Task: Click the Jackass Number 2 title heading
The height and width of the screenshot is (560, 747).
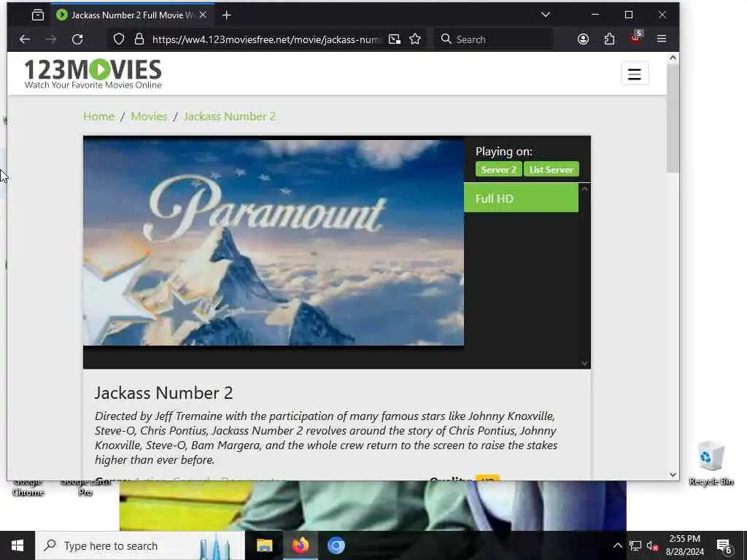Action: point(164,393)
